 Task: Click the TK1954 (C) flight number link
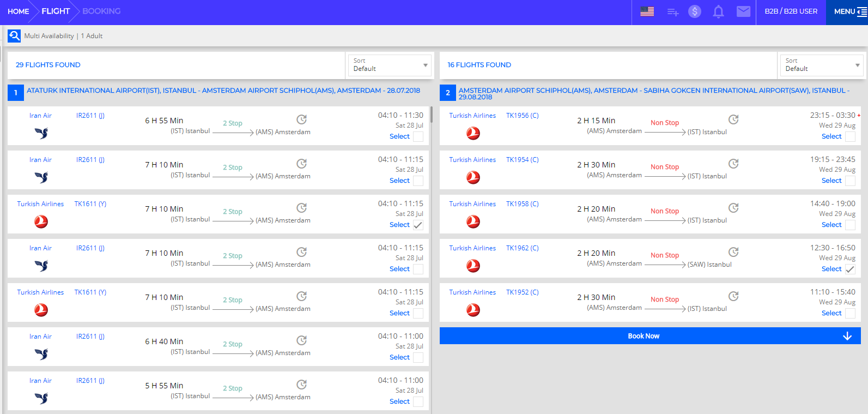522,160
